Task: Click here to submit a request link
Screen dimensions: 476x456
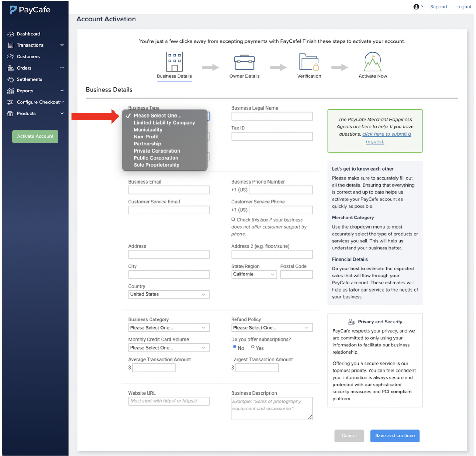Action: pyautogui.click(x=386, y=138)
